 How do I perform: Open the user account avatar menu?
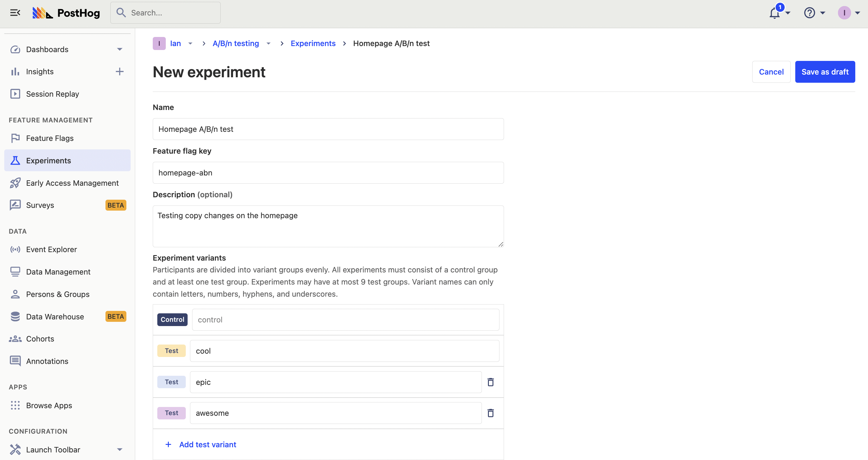click(x=844, y=13)
